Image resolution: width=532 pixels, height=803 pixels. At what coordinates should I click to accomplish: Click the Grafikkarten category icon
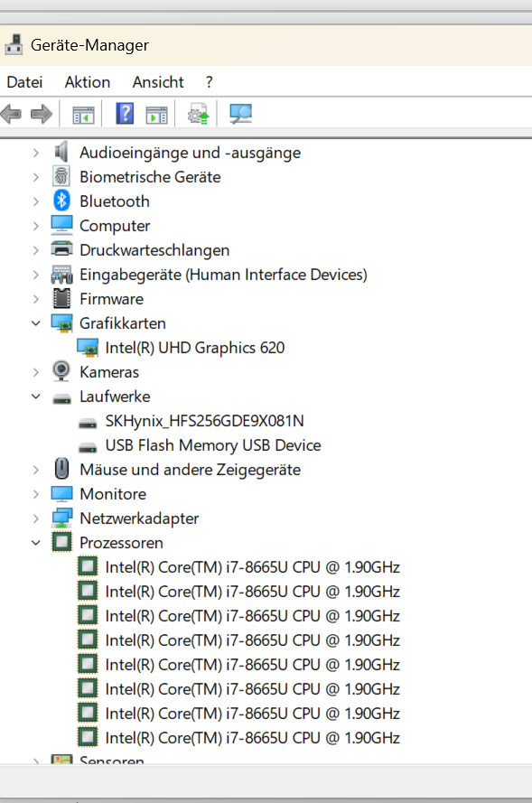pyautogui.click(x=61, y=323)
